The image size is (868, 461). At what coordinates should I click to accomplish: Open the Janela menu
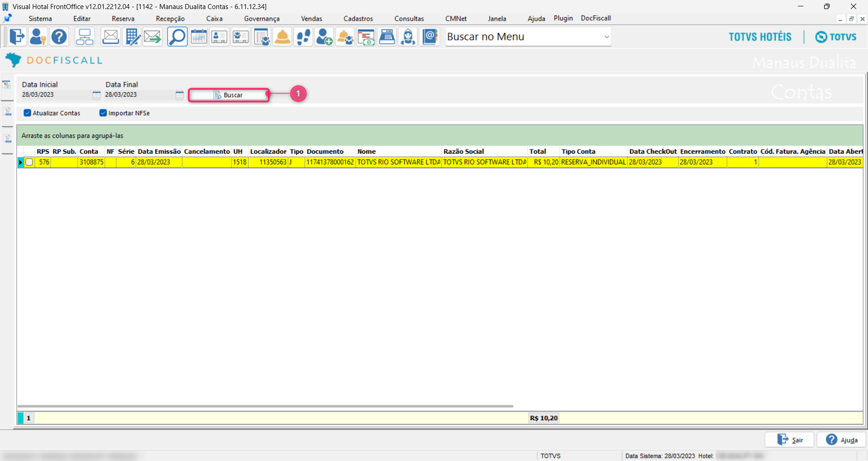(497, 19)
